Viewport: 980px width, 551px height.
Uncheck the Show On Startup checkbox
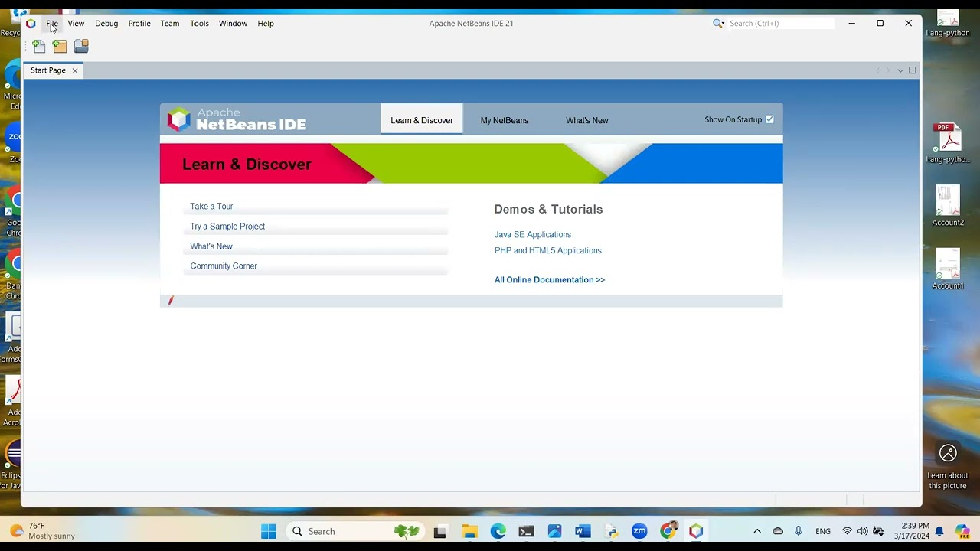tap(769, 119)
